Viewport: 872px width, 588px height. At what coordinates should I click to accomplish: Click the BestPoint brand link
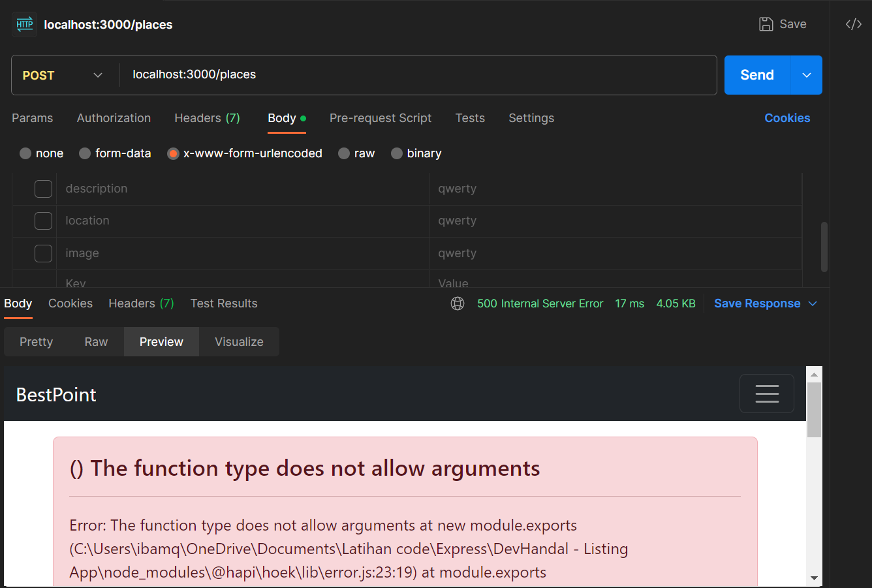56,395
